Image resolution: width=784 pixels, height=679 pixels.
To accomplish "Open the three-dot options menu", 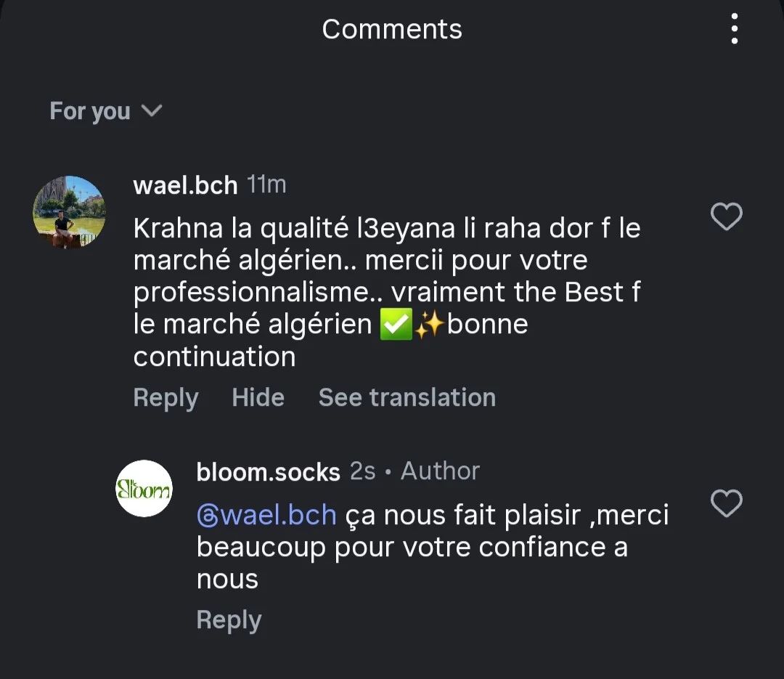I will coord(734,28).
